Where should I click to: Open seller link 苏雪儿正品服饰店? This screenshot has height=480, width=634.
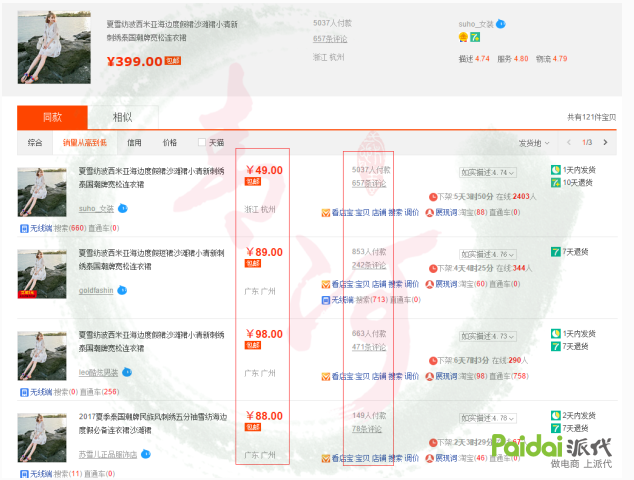point(108,455)
